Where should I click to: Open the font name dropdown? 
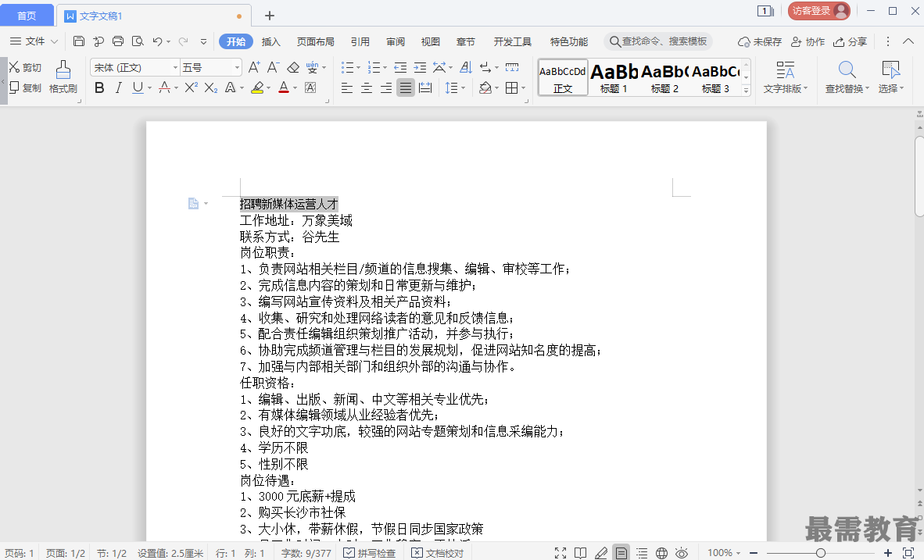[175, 67]
